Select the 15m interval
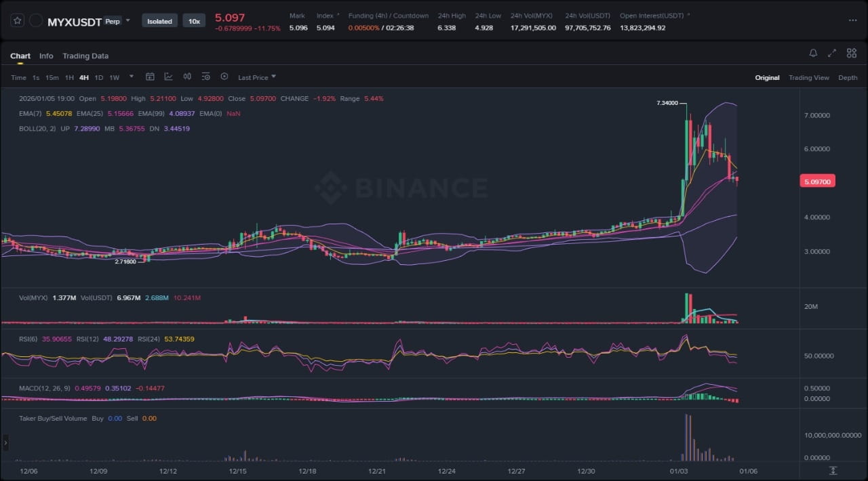This screenshot has width=868, height=481. 52,77
